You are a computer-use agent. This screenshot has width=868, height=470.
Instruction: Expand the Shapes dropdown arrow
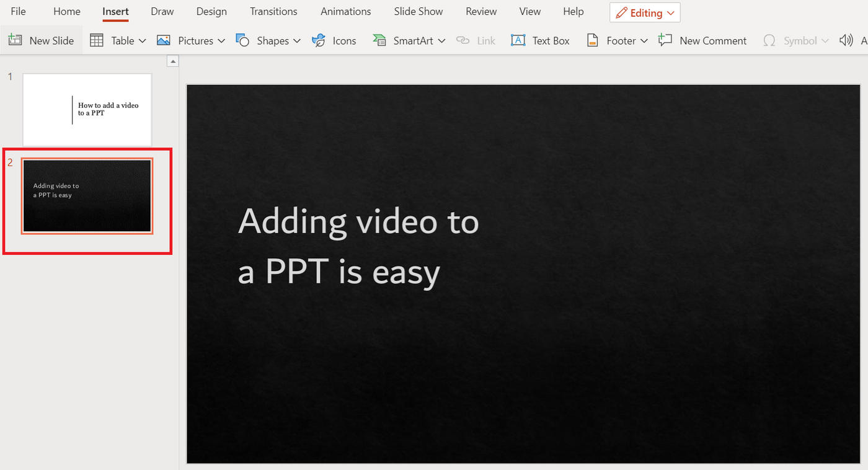296,40
